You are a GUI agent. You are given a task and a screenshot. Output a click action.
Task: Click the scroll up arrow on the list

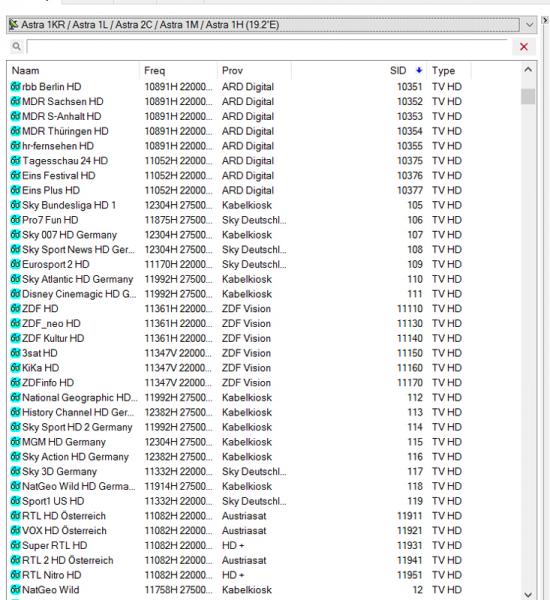tap(528, 70)
